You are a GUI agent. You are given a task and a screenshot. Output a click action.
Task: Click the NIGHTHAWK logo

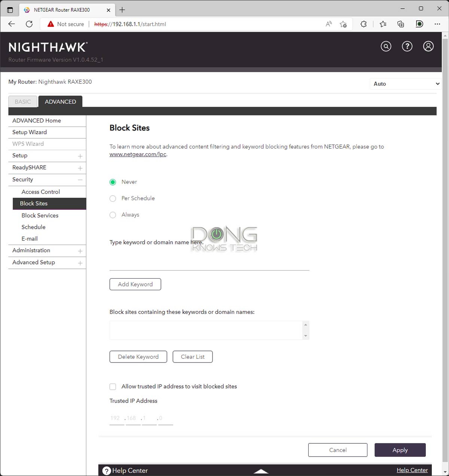48,47
